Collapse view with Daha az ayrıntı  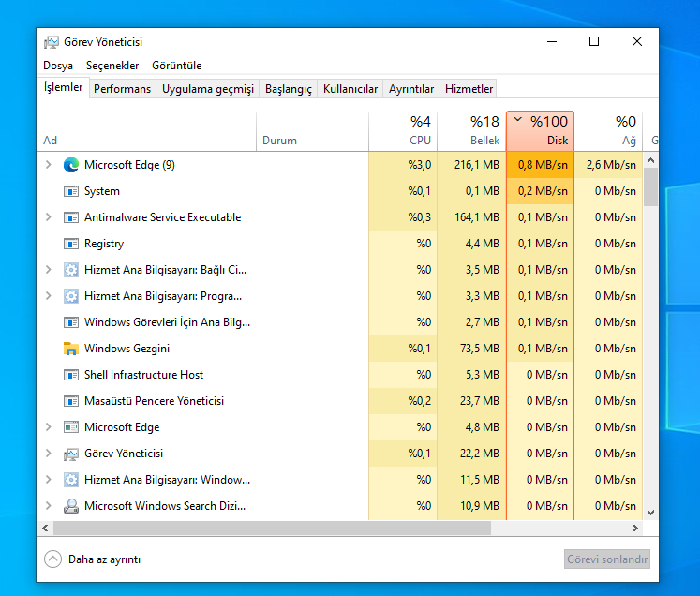pyautogui.click(x=93, y=559)
